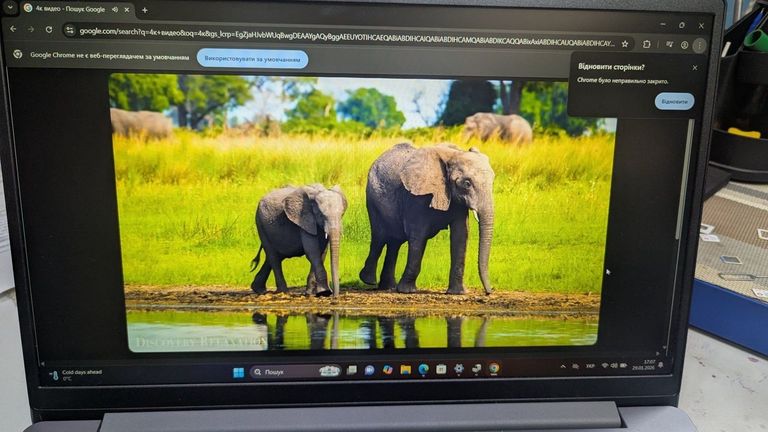Click the 'Використовувати за умовчанням' button

(x=252, y=59)
